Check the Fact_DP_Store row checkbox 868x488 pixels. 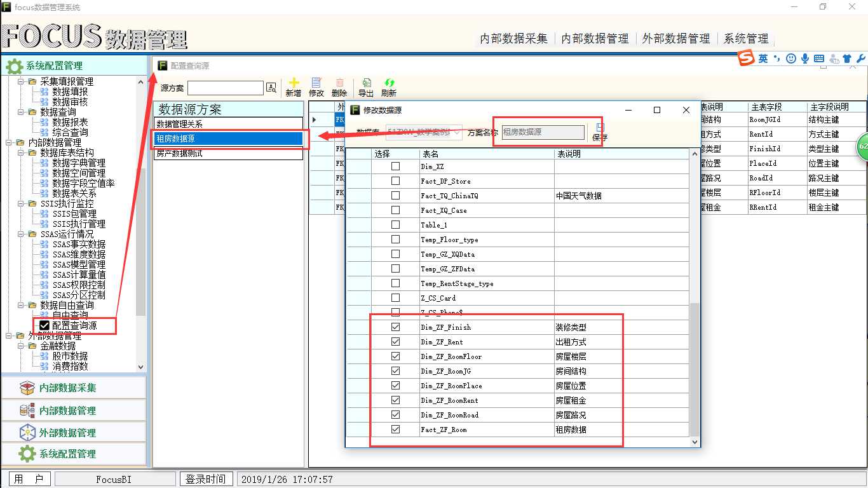pos(395,181)
